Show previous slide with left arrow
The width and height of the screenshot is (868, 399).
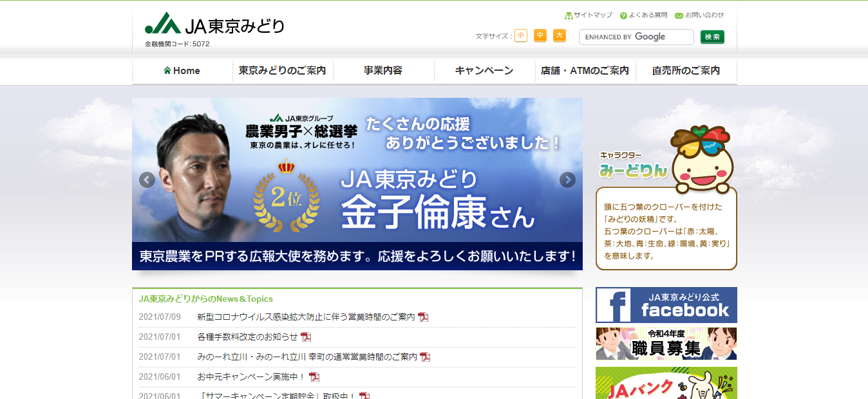pyautogui.click(x=147, y=180)
